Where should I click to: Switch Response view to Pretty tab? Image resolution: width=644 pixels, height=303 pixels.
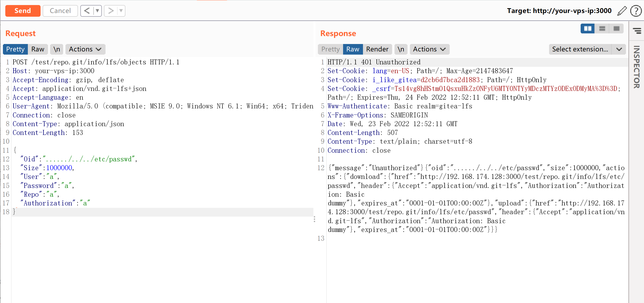coord(330,49)
